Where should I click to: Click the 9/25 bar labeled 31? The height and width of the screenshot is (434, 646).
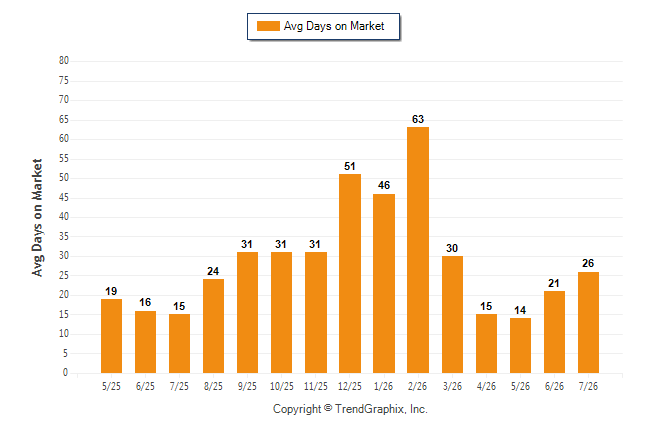[247, 312]
